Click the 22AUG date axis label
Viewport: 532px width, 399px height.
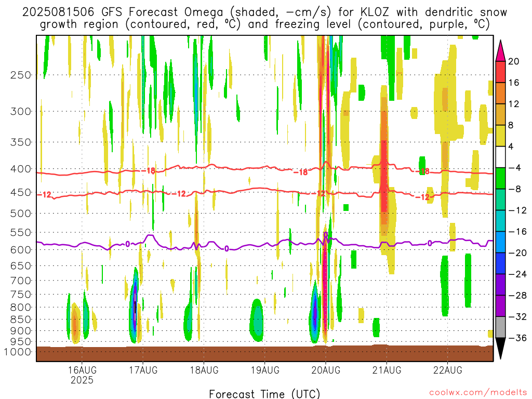pyautogui.click(x=447, y=370)
